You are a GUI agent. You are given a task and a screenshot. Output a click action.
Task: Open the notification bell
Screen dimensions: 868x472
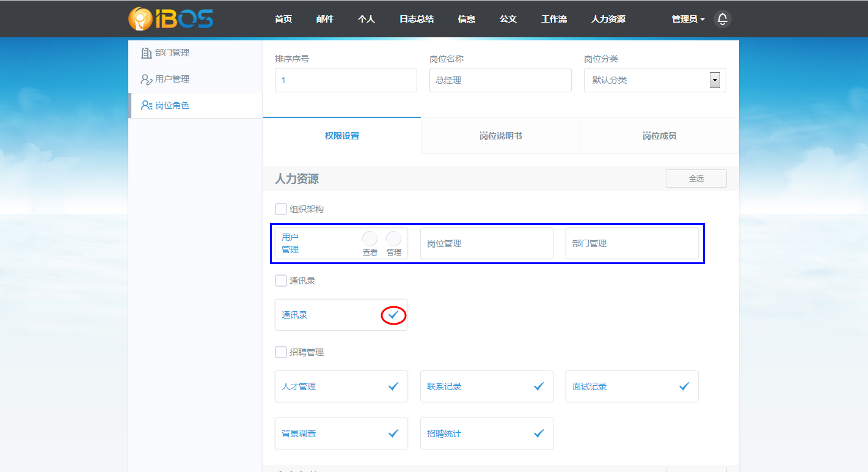(x=723, y=19)
